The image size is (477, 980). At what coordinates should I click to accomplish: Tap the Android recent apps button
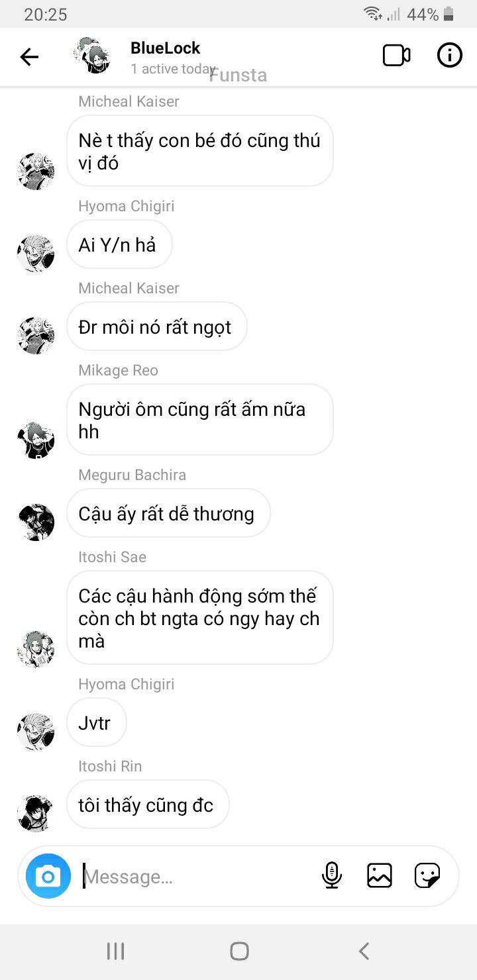(116, 952)
